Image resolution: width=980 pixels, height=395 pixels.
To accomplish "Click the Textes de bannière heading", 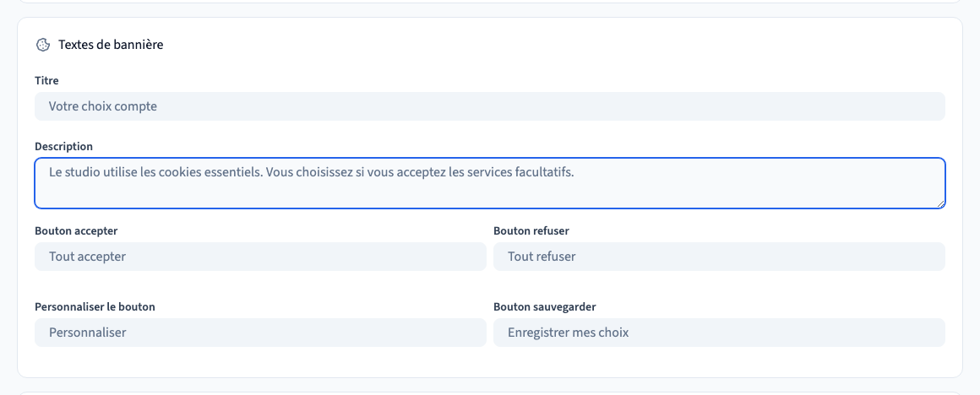I will [111, 45].
